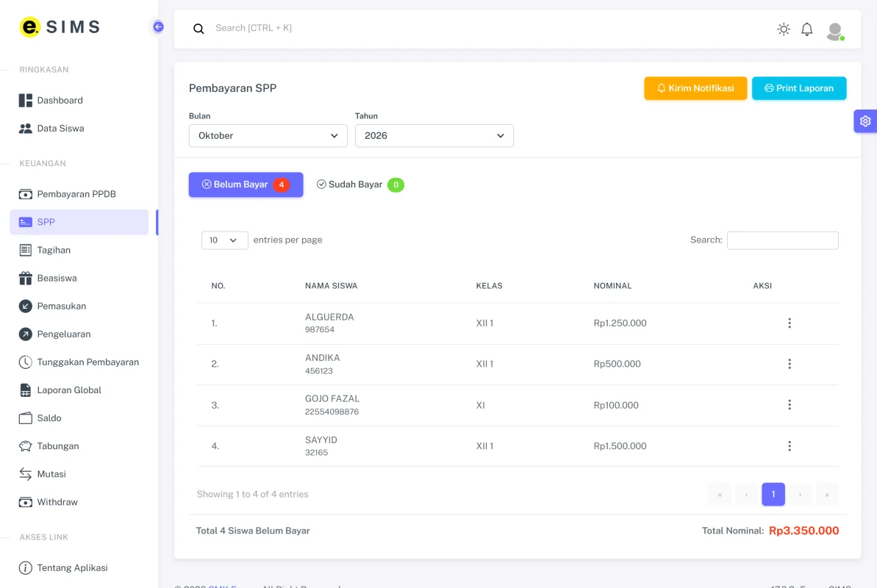Open action menu for GOJO FAZAL row
Viewport: 877px width, 588px height.
click(x=790, y=404)
